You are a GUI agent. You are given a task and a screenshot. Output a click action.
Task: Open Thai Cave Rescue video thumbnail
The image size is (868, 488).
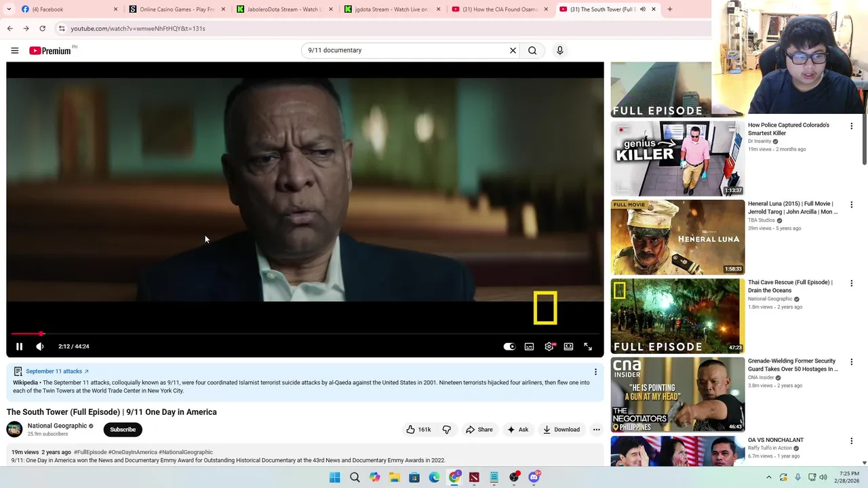[677, 316]
